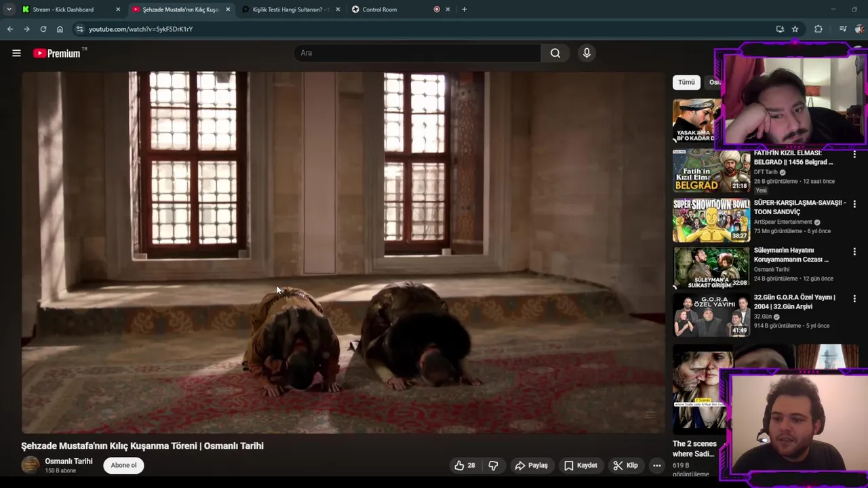The width and height of the screenshot is (868, 488).
Task: Open options menu for Fatih'in Kızıl Elması
Action: coord(854,155)
